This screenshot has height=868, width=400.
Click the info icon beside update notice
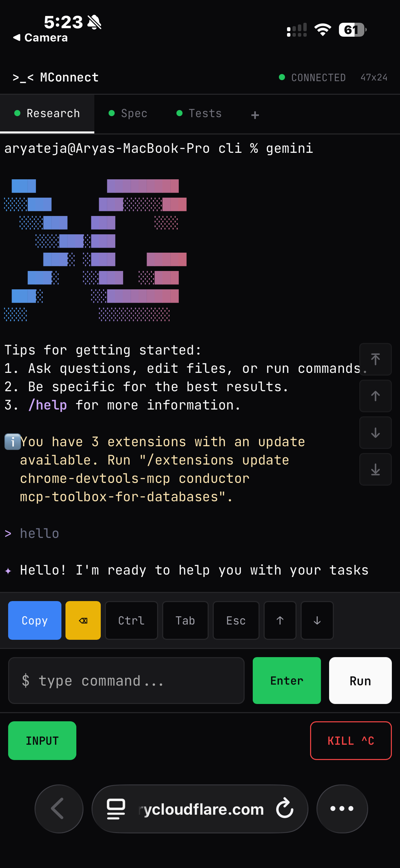click(x=13, y=442)
